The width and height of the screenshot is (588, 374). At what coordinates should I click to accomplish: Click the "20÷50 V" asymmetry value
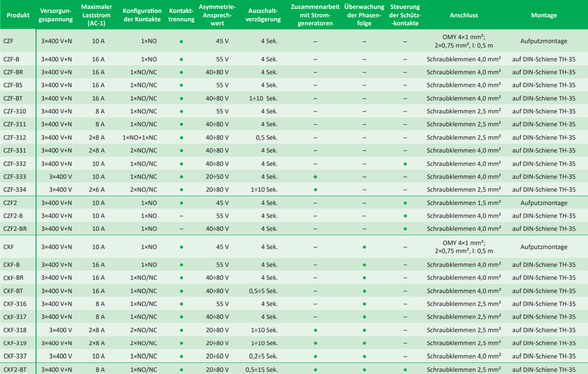coord(217,177)
